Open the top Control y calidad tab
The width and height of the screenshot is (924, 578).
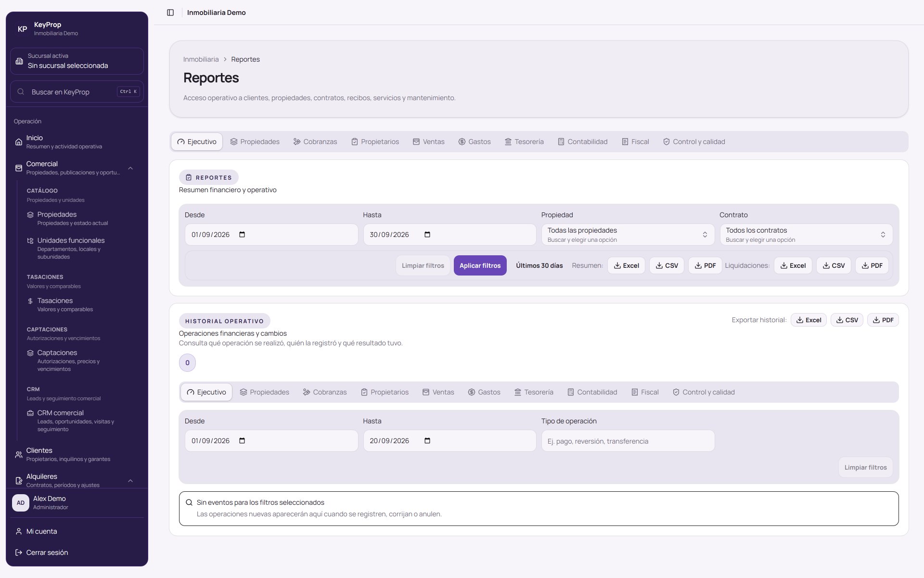tap(694, 142)
